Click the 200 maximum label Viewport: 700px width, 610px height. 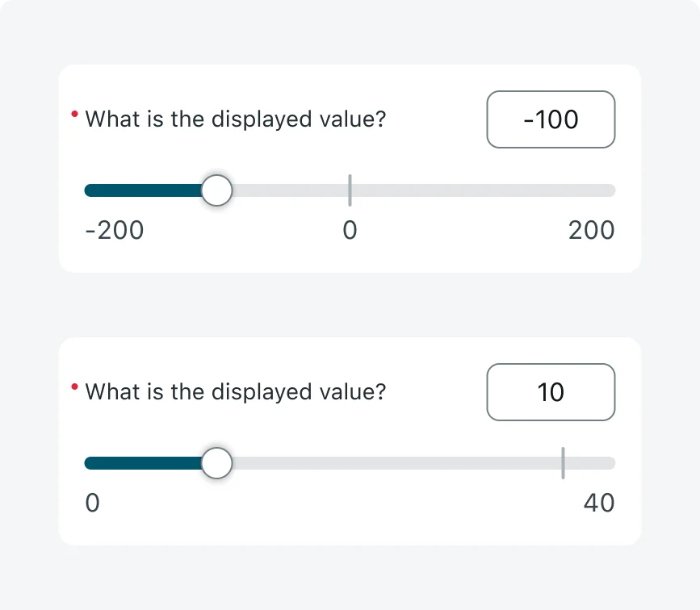click(x=591, y=231)
